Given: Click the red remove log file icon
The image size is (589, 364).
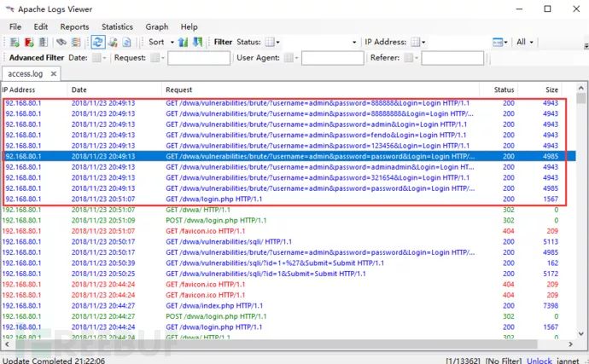Looking at the screenshot, I should click(x=29, y=42).
